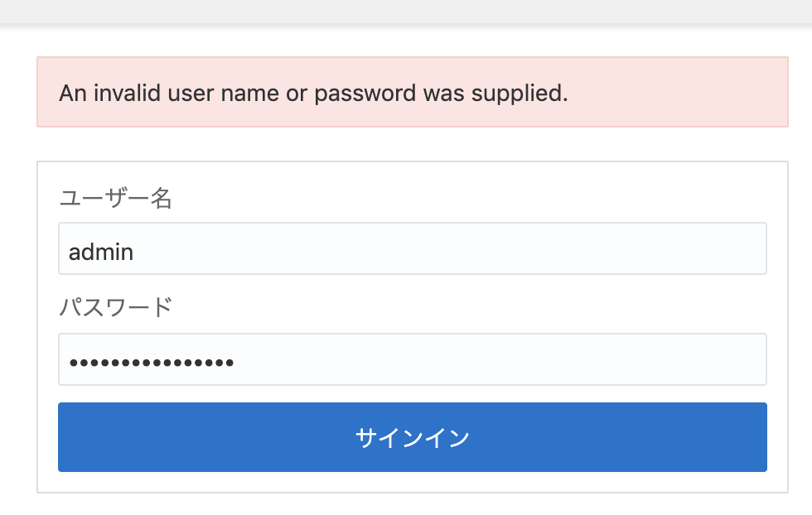Click the サインイン button
Image resolution: width=812 pixels, height=515 pixels.
point(413,437)
